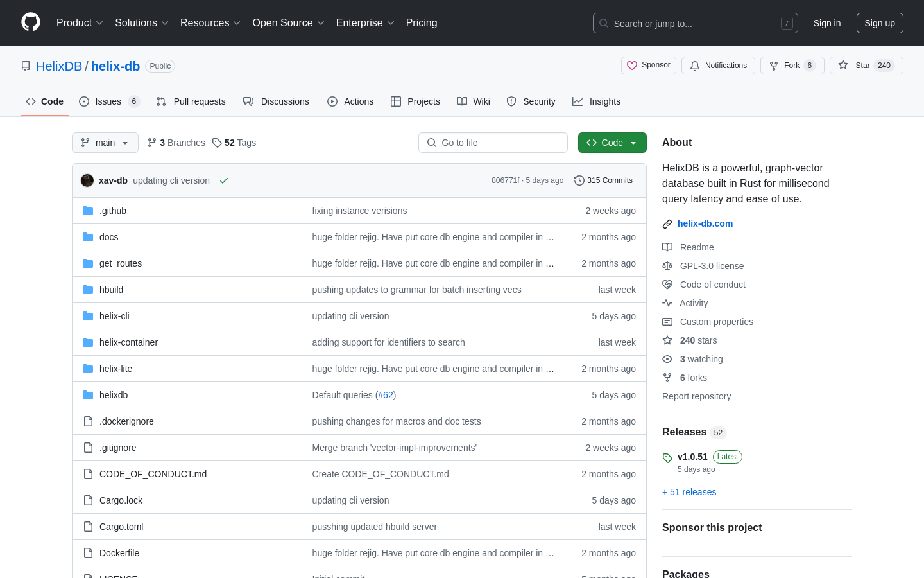
Task: Expand the green Code dropdown button
Action: pos(612,143)
